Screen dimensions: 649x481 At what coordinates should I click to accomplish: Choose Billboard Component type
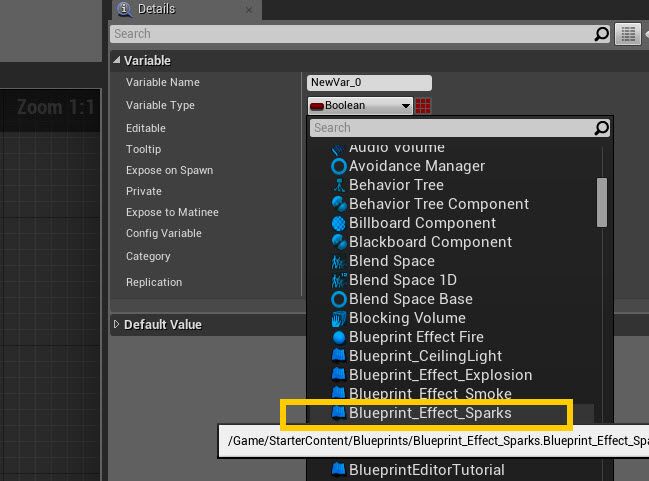click(x=422, y=223)
